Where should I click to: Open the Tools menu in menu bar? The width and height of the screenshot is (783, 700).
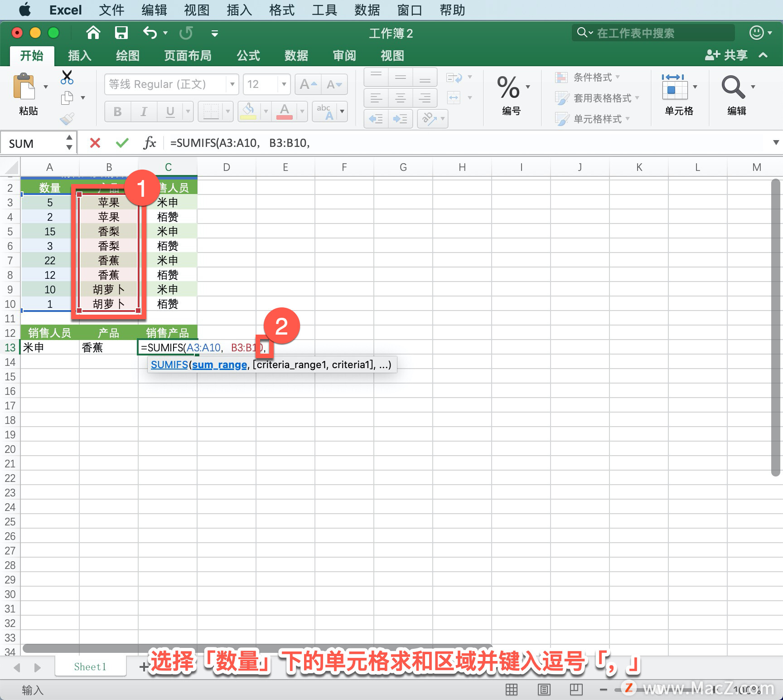pos(324,10)
